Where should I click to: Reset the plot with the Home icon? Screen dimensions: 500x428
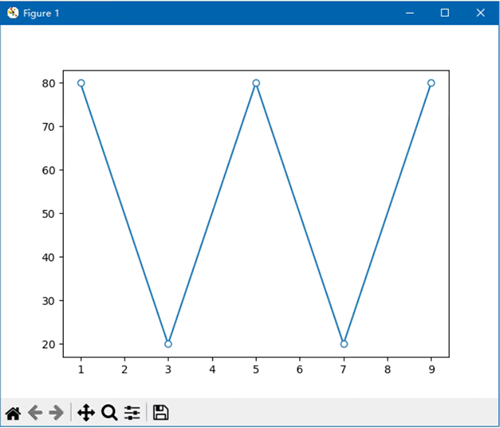click(13, 413)
